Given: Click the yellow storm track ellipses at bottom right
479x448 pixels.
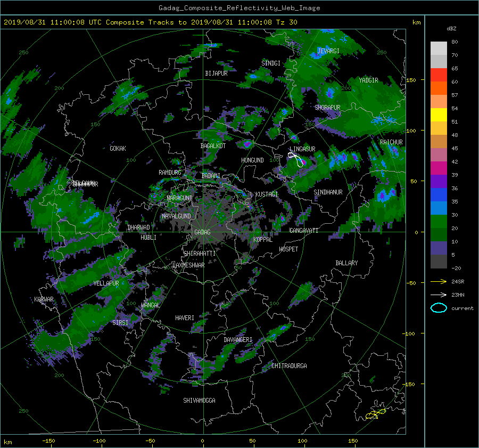Looking at the screenshot, I should click(375, 414).
